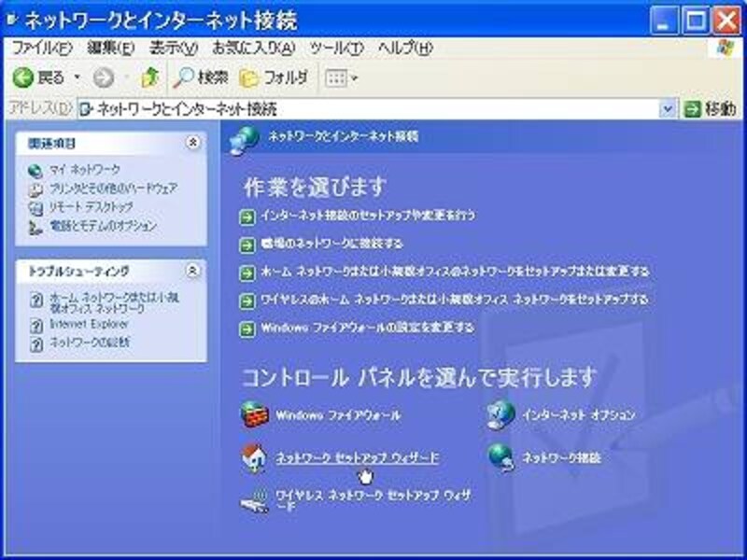Click the green Back arrow icon

tap(22, 77)
